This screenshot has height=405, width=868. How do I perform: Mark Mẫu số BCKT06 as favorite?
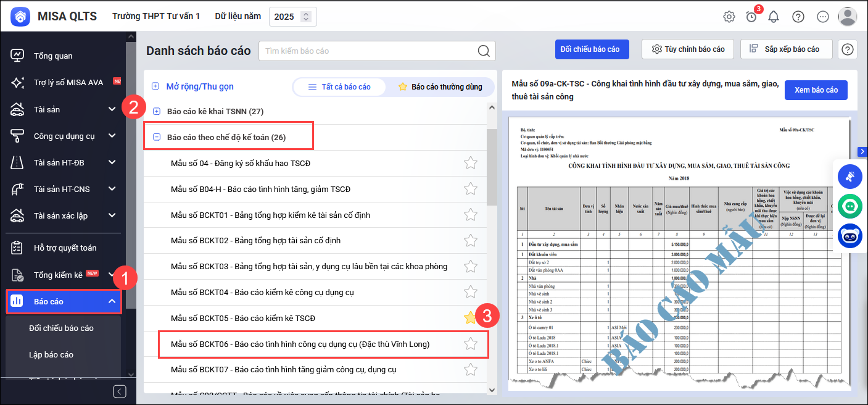471,344
